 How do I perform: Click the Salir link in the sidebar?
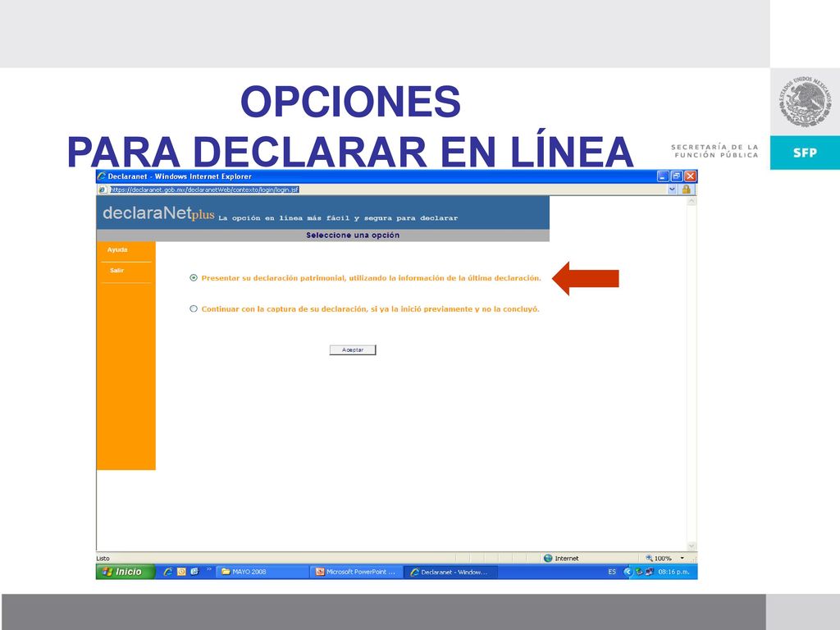click(x=116, y=271)
